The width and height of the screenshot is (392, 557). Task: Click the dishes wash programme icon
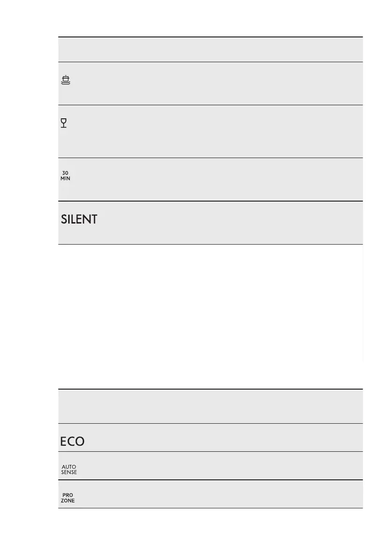tap(66, 80)
